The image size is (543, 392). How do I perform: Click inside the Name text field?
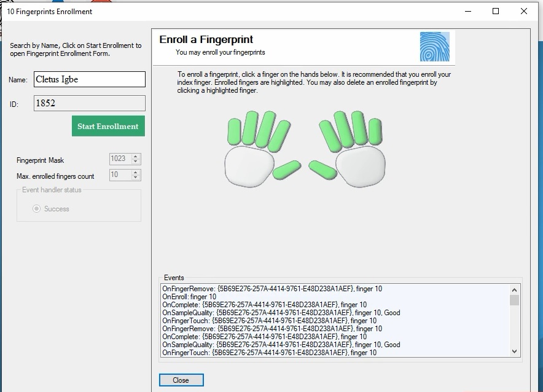(x=89, y=79)
